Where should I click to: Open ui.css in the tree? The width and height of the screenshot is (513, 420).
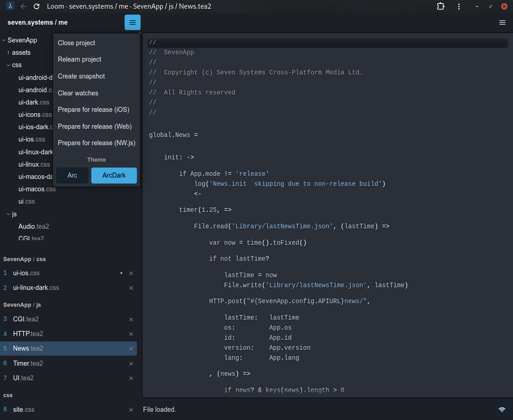pos(26,202)
